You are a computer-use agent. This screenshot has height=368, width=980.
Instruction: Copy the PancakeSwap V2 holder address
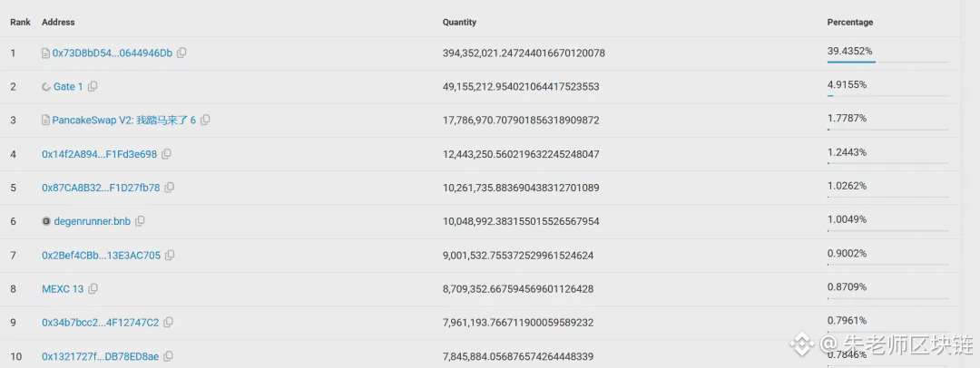point(205,121)
